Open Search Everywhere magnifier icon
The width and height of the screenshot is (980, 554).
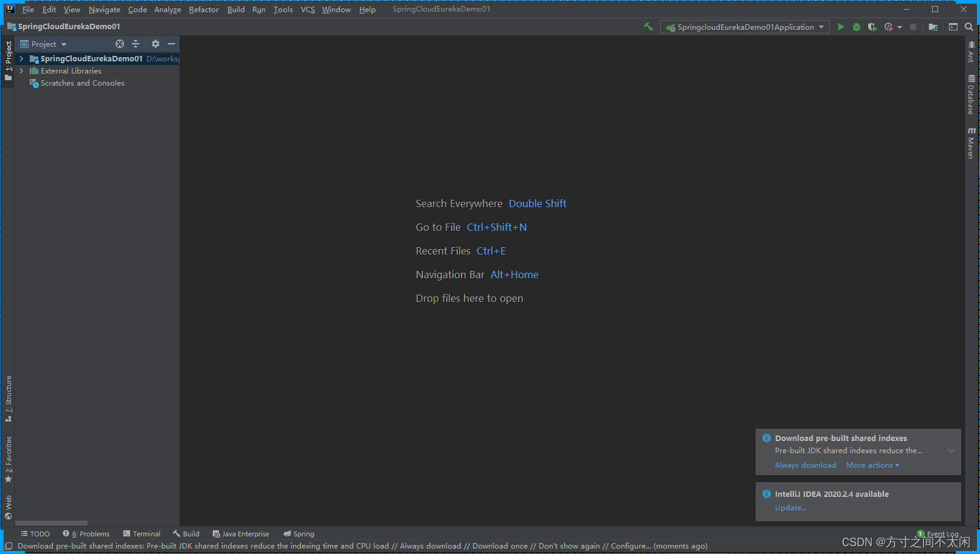point(969,27)
